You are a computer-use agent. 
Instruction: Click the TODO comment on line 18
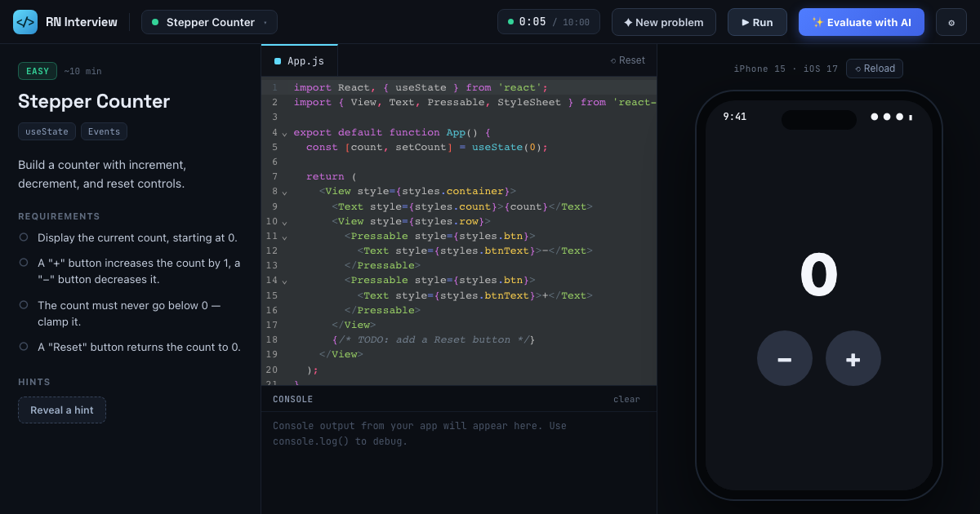[x=433, y=339]
